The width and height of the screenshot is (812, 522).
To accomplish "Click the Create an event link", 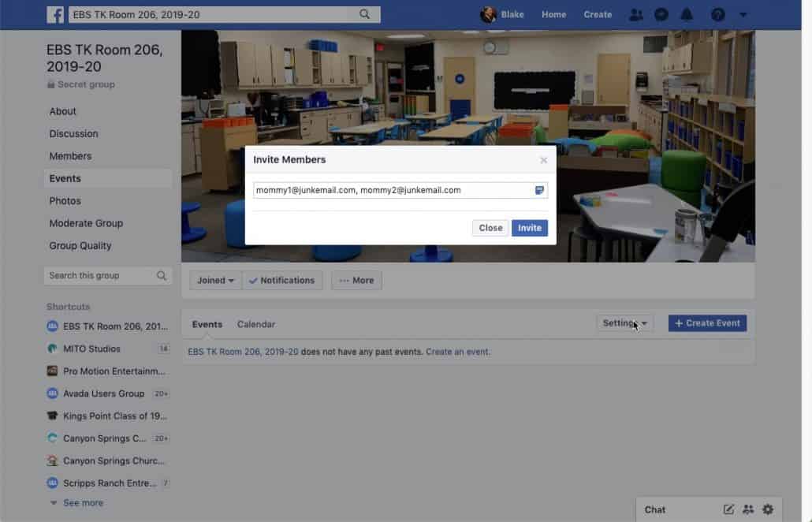I will click(x=456, y=351).
